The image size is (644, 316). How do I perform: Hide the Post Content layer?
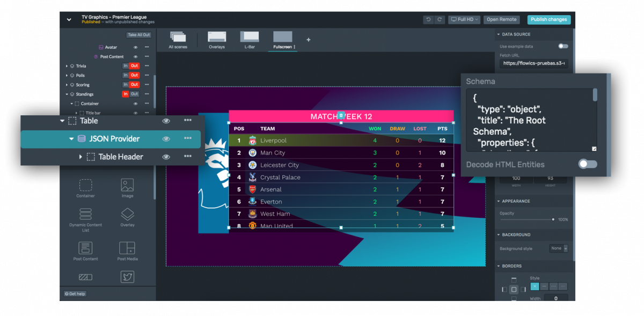point(136,56)
